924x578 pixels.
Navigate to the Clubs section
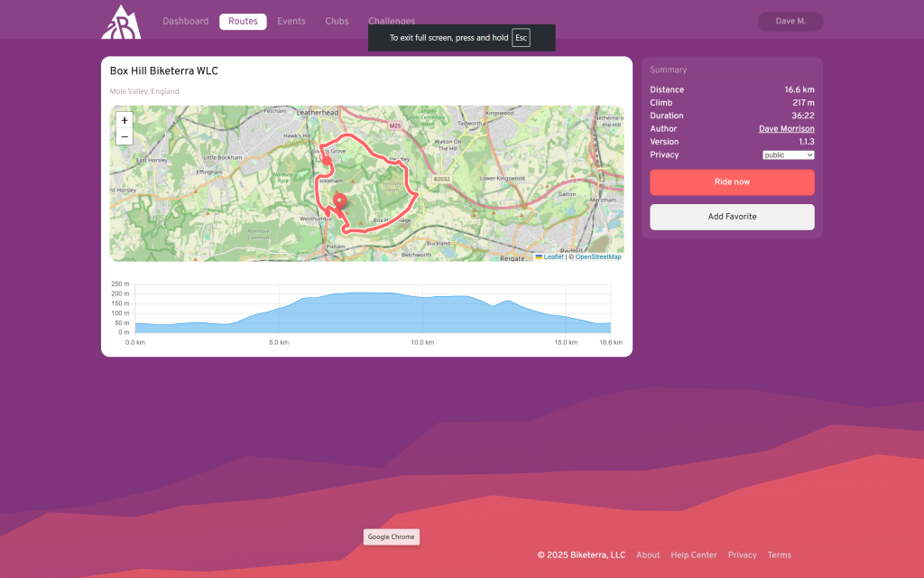point(337,22)
